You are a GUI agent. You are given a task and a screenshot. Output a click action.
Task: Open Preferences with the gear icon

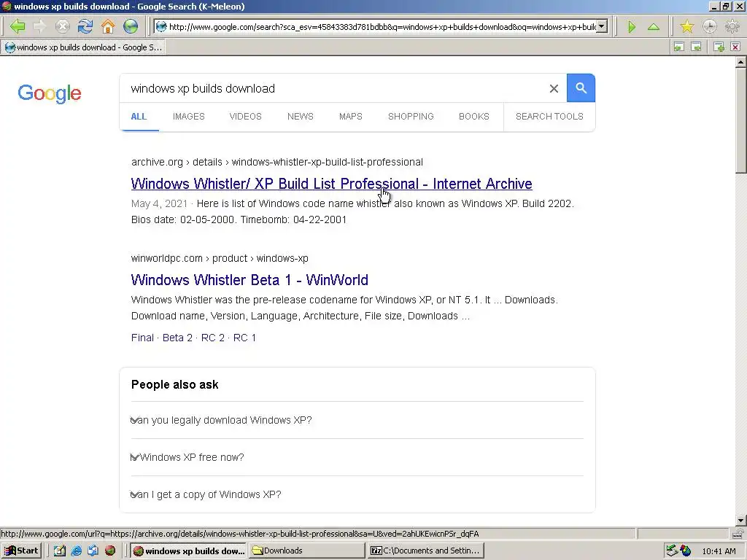[732, 27]
